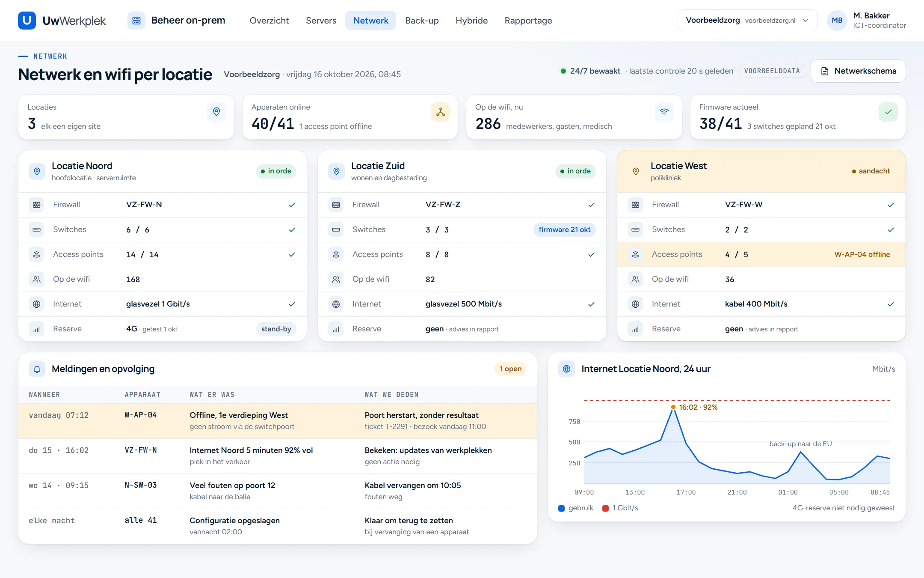Click the '1 open' notifications badge
The width and height of the screenshot is (924, 578).
tap(510, 369)
